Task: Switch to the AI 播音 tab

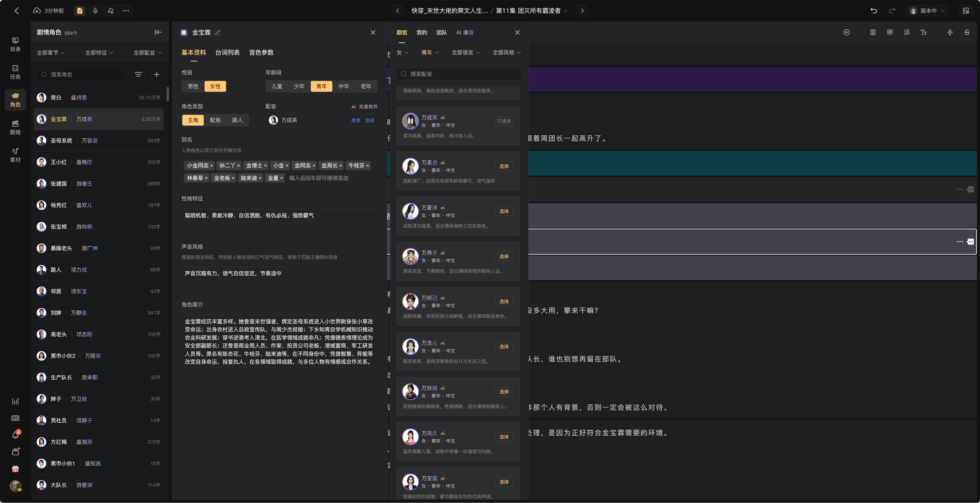Action: 465,32
